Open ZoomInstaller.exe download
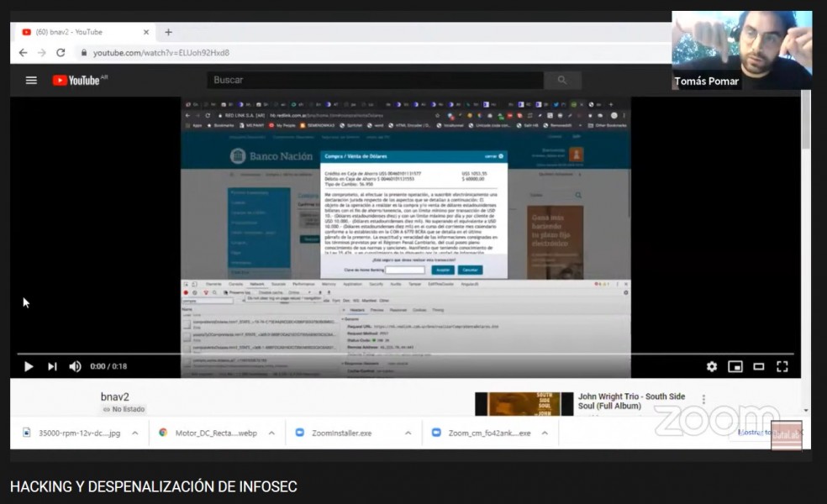This screenshot has height=504, width=827. point(334,433)
